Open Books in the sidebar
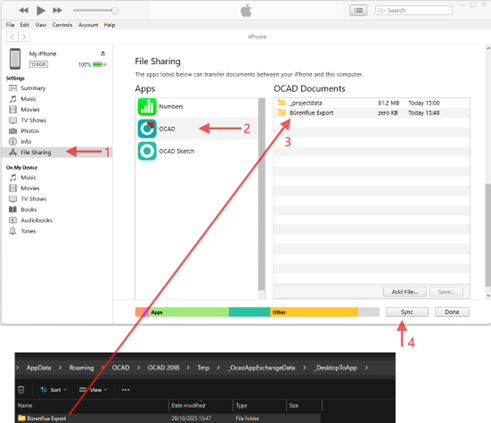The image size is (491, 423). [x=29, y=209]
